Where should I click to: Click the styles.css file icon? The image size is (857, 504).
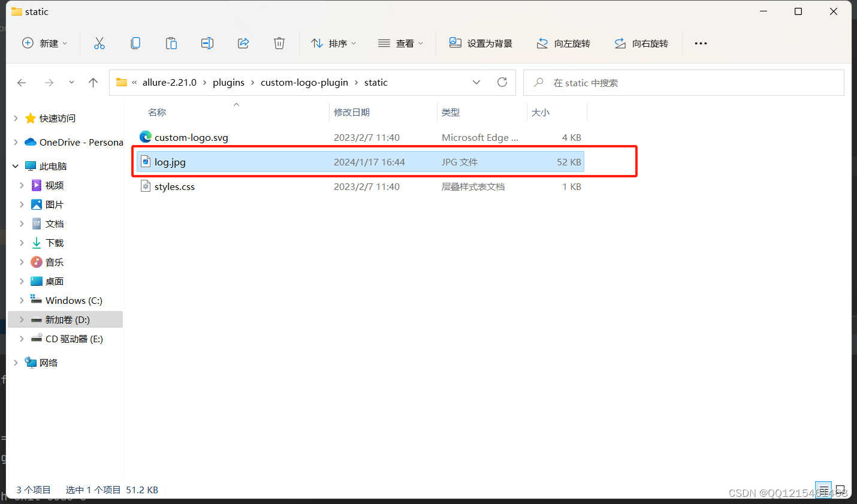click(x=146, y=186)
